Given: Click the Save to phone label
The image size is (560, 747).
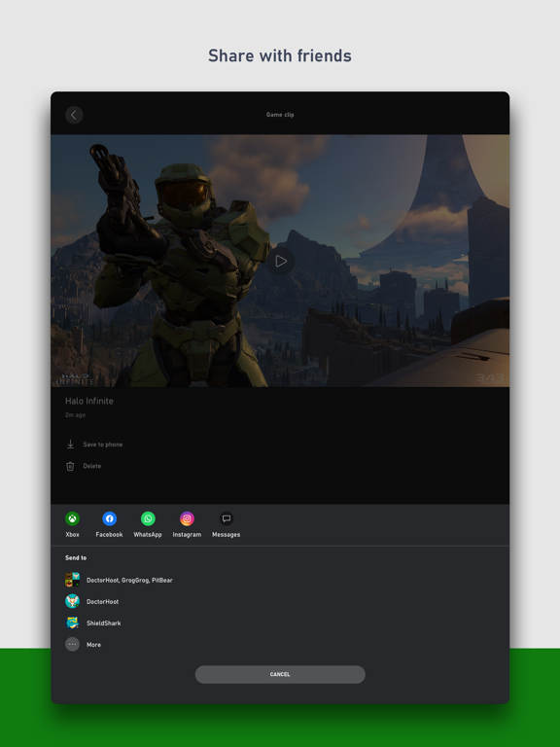Looking at the screenshot, I should coord(103,445).
